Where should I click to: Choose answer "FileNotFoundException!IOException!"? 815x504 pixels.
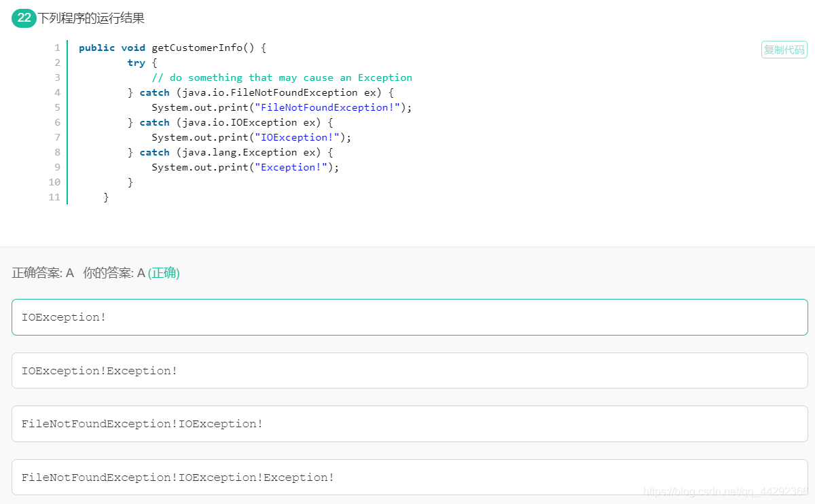tap(410, 424)
